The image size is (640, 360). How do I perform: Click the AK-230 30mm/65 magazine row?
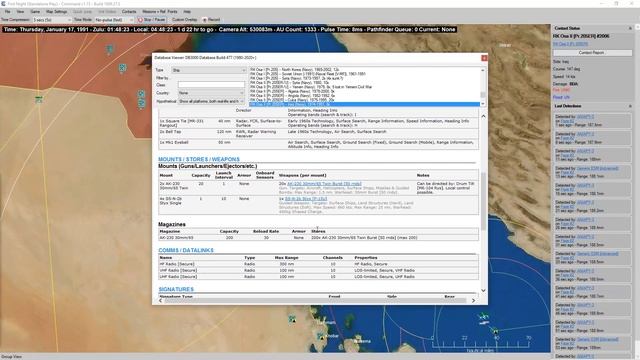tap(318, 238)
